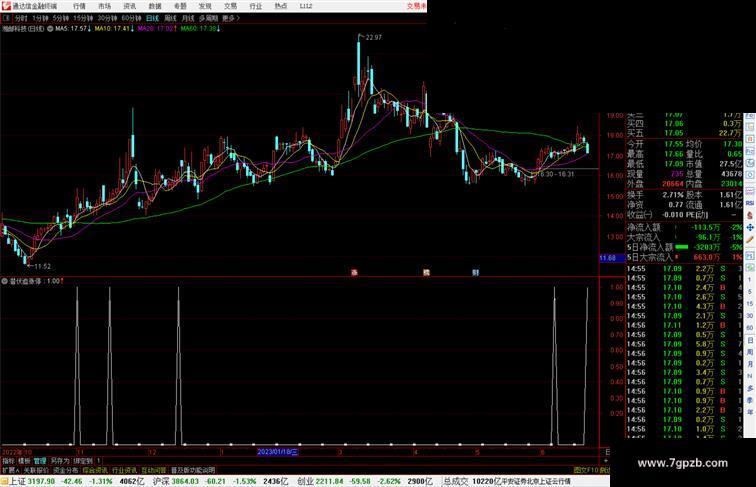Click 另存为 save-as button

click(60, 461)
